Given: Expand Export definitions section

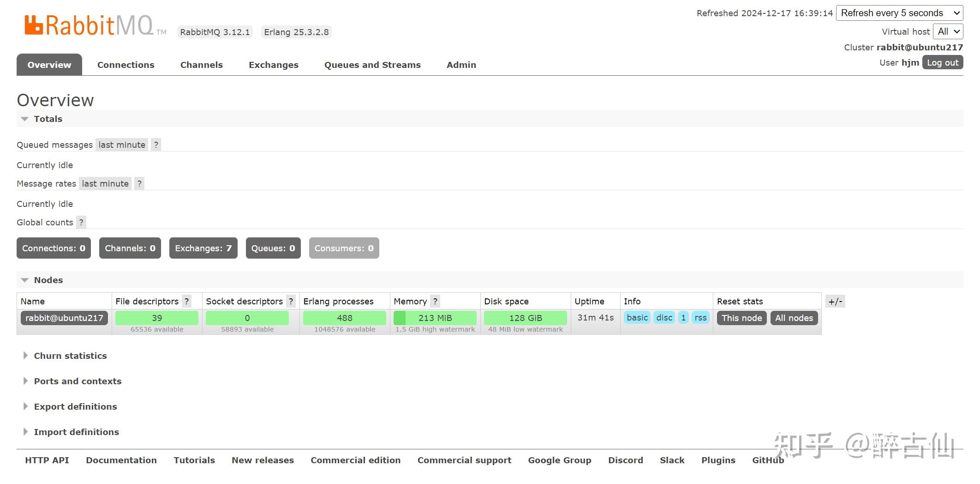Looking at the screenshot, I should click(x=70, y=406).
